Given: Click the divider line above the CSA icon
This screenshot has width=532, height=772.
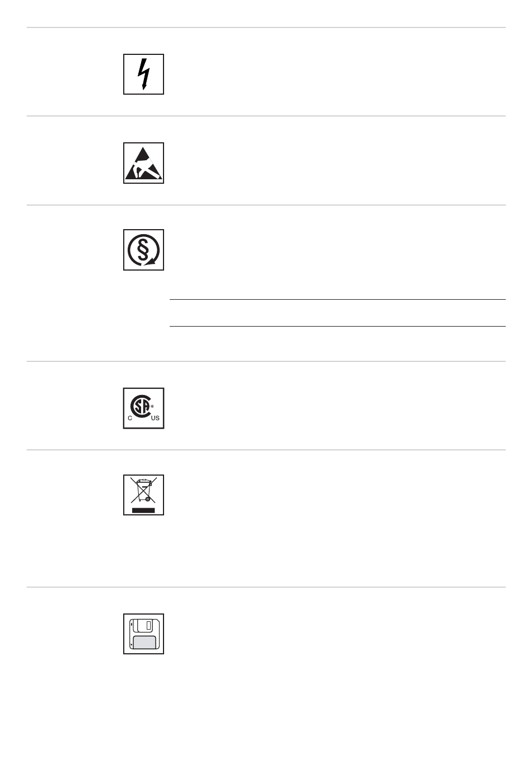Looking at the screenshot, I should (x=267, y=361).
